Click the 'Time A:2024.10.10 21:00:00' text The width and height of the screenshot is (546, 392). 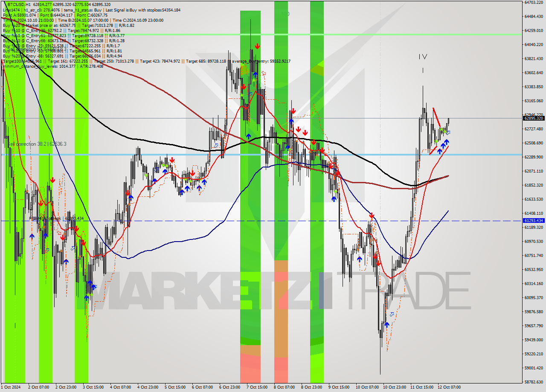coord(29,20)
